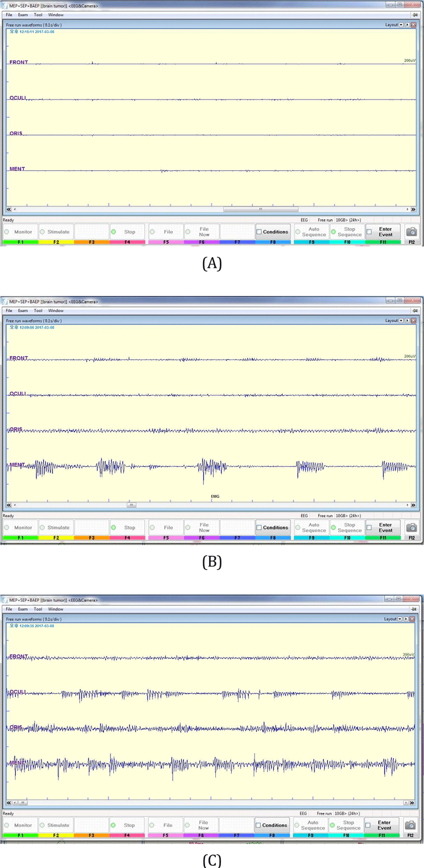Click the camera snapshot icon in panel C
The height and width of the screenshot is (868, 424).
click(x=410, y=825)
